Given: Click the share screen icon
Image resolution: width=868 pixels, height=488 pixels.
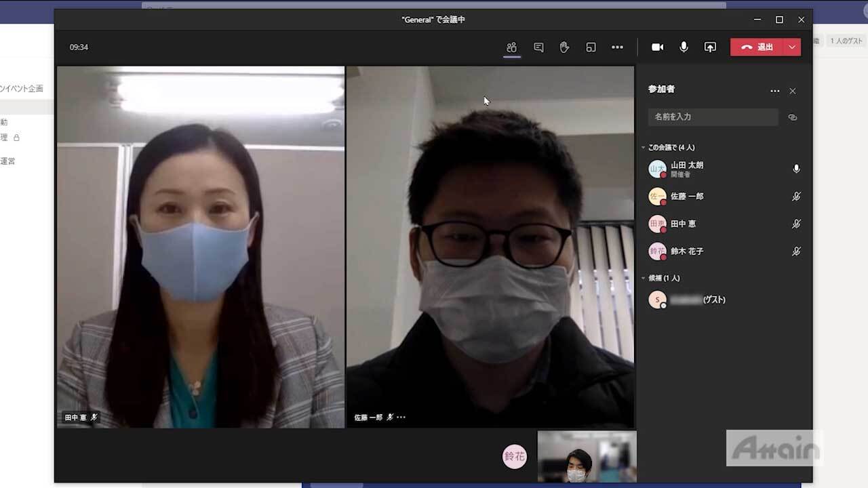Looking at the screenshot, I should pos(710,47).
